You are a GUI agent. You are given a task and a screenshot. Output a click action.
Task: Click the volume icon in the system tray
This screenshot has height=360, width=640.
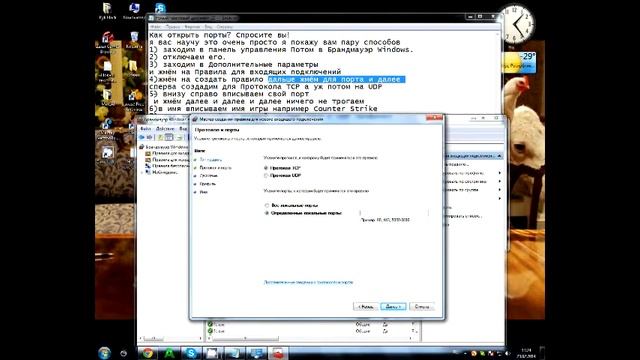click(507, 353)
